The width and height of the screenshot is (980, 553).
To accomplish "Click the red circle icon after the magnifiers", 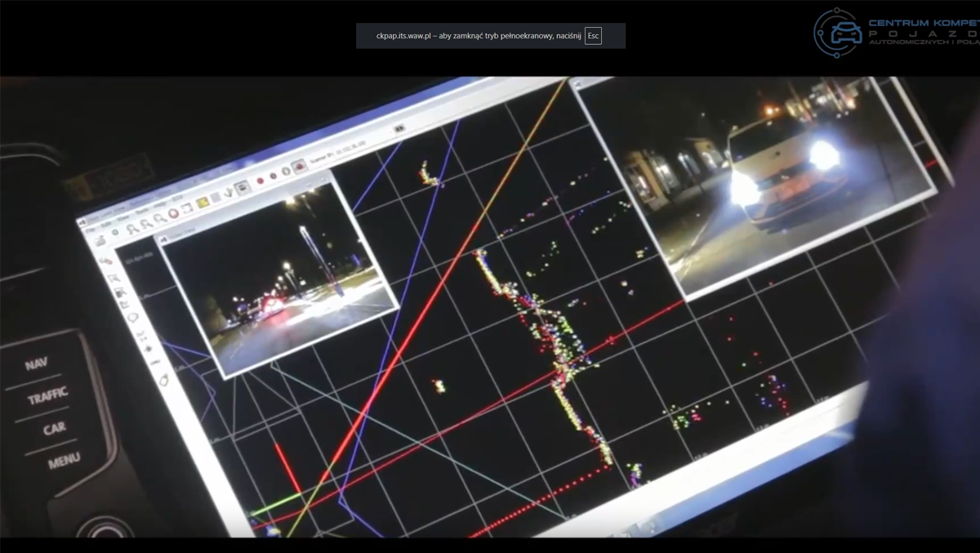I will (173, 214).
